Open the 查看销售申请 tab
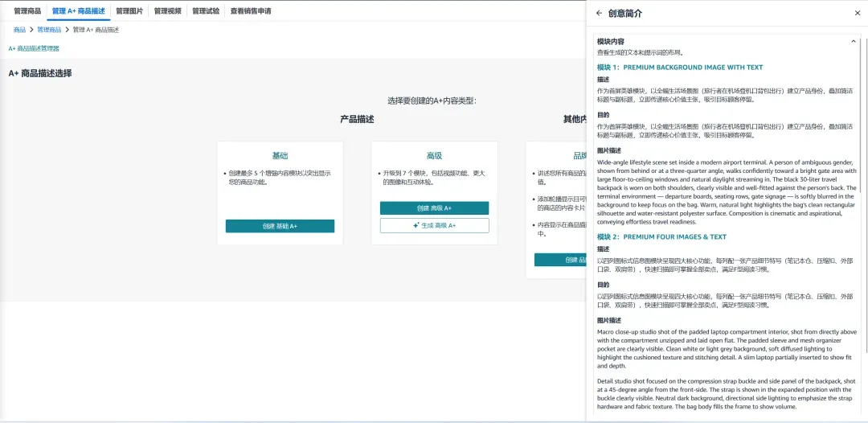 [x=251, y=10]
